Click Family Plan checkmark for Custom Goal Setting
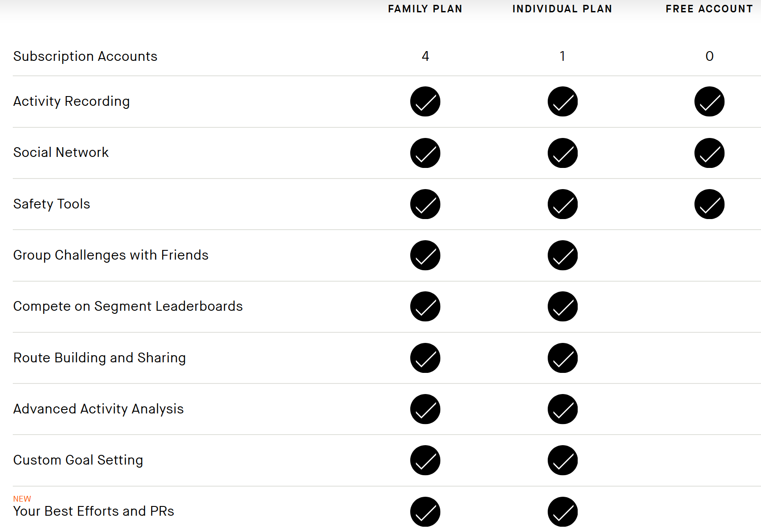 (425, 460)
